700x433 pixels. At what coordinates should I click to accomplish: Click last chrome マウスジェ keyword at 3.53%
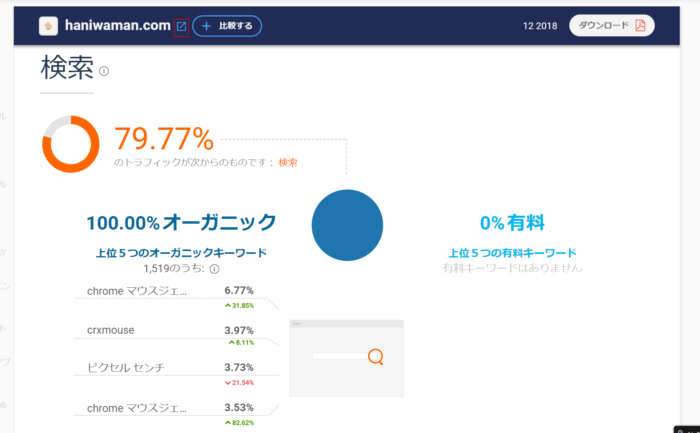coord(136,407)
